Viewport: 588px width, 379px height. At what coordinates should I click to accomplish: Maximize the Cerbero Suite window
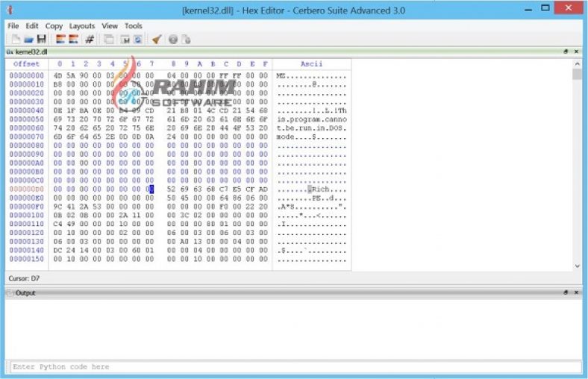[x=545, y=8]
